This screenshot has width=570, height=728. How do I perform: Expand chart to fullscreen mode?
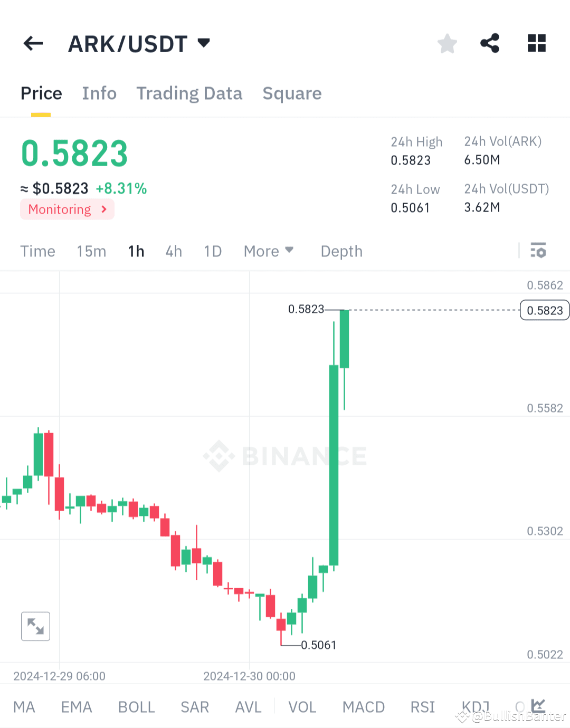[x=35, y=626]
